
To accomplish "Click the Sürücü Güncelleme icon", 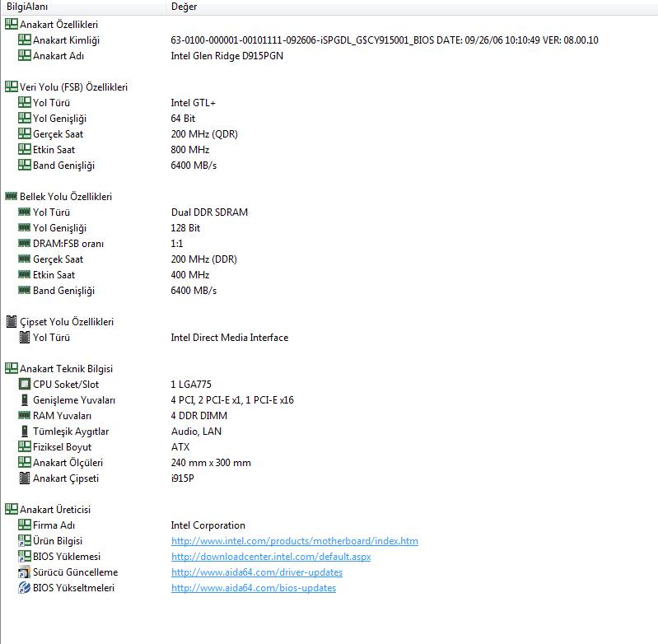I will [24, 572].
